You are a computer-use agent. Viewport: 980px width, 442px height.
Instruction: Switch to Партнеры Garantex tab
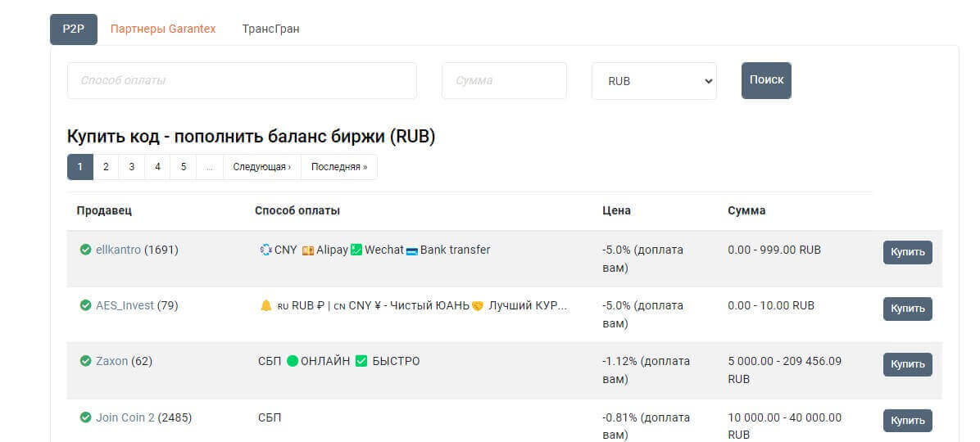(x=163, y=29)
